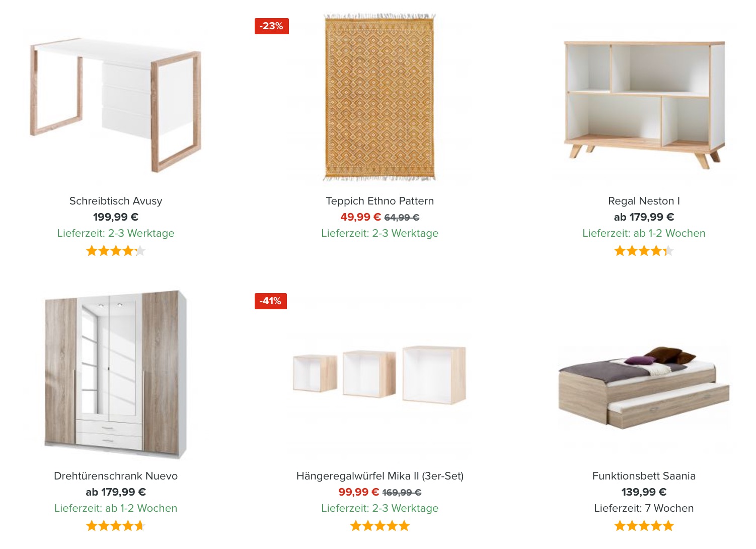
Task: Click the -41% discount badge
Action: click(x=270, y=301)
